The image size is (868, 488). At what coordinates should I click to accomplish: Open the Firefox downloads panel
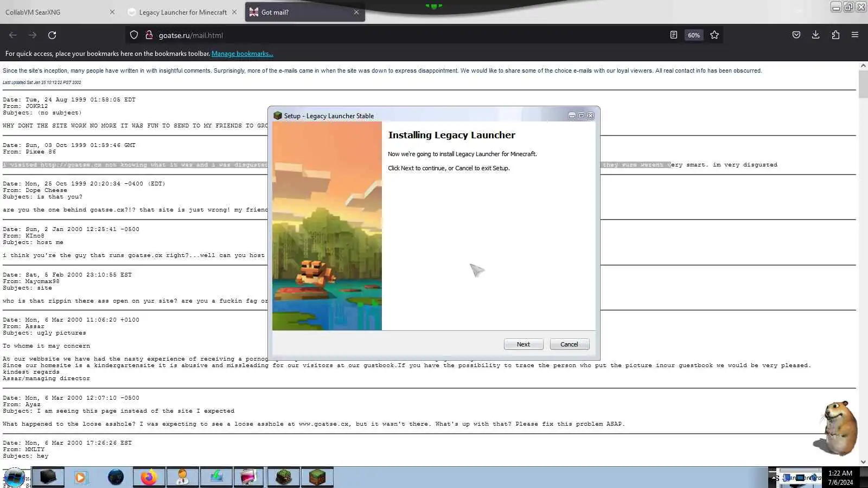[x=815, y=35]
